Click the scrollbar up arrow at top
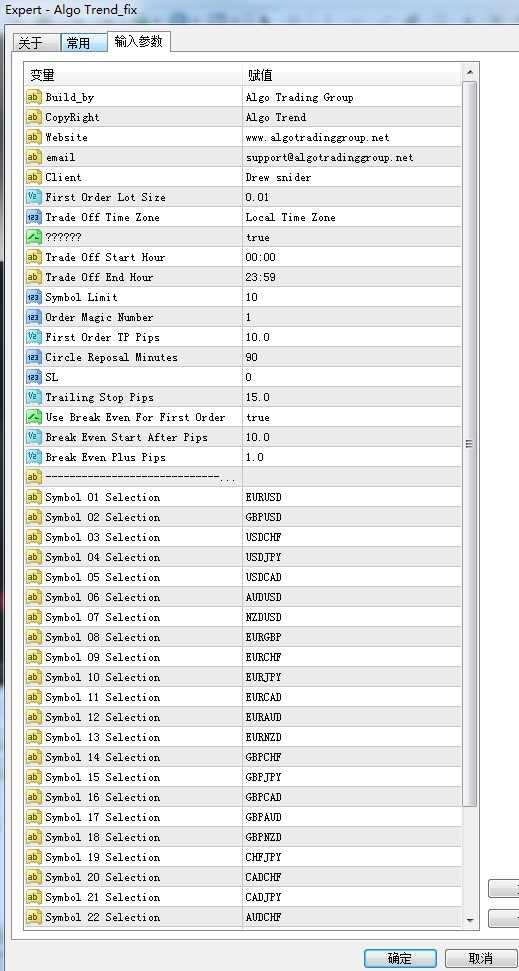This screenshot has height=971, width=519. [x=469, y=73]
